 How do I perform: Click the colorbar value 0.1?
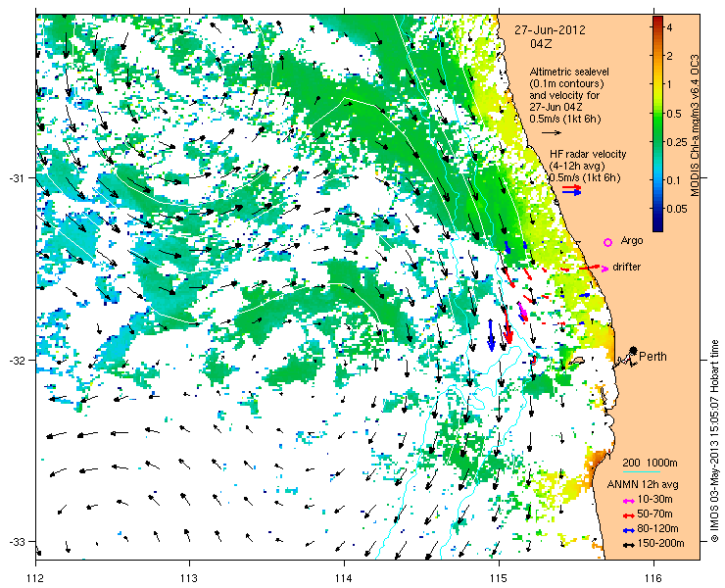point(674,180)
